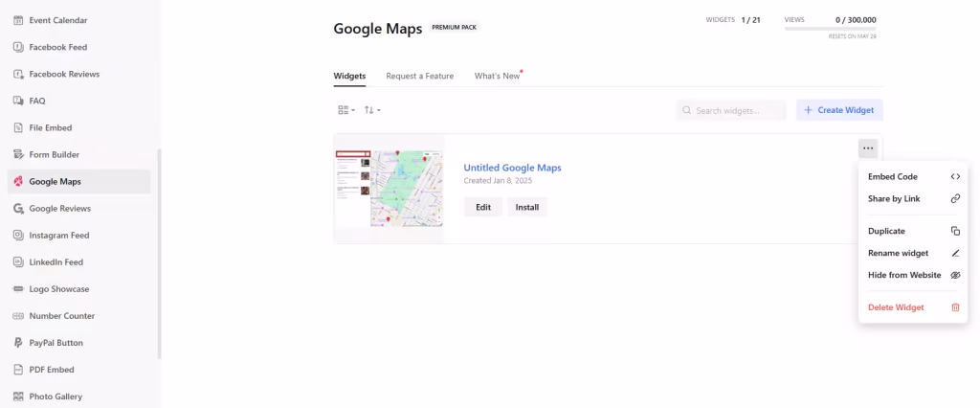Choose Share by Link from menu
The height and width of the screenshot is (408, 980).
coord(913,198)
